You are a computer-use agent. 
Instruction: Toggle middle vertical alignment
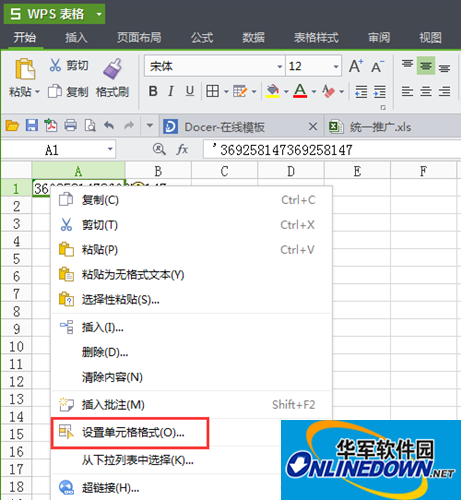[x=426, y=66]
